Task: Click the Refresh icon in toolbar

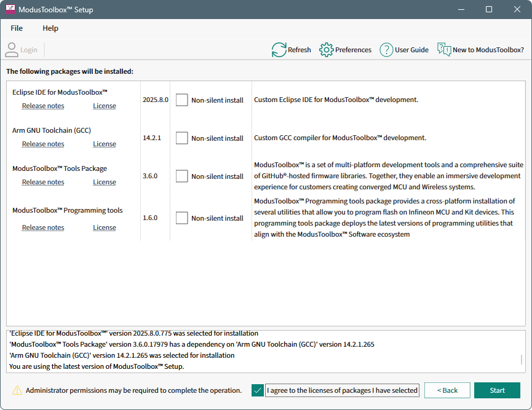Action: [x=279, y=50]
